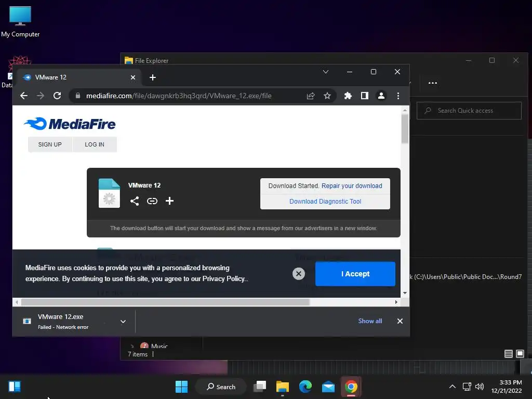Expand Music folder in File Explorer
This screenshot has height=399, width=532.
132,346
